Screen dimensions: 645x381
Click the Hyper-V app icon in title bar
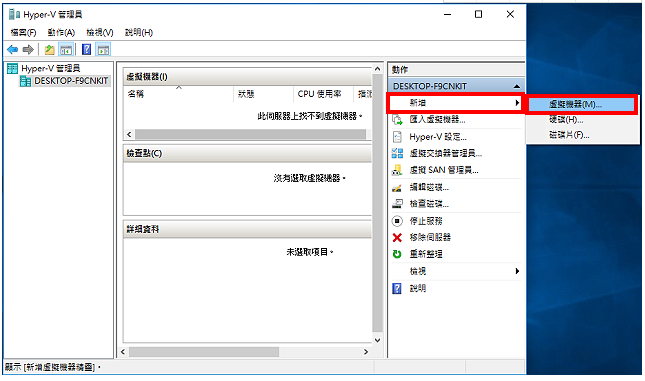point(14,14)
